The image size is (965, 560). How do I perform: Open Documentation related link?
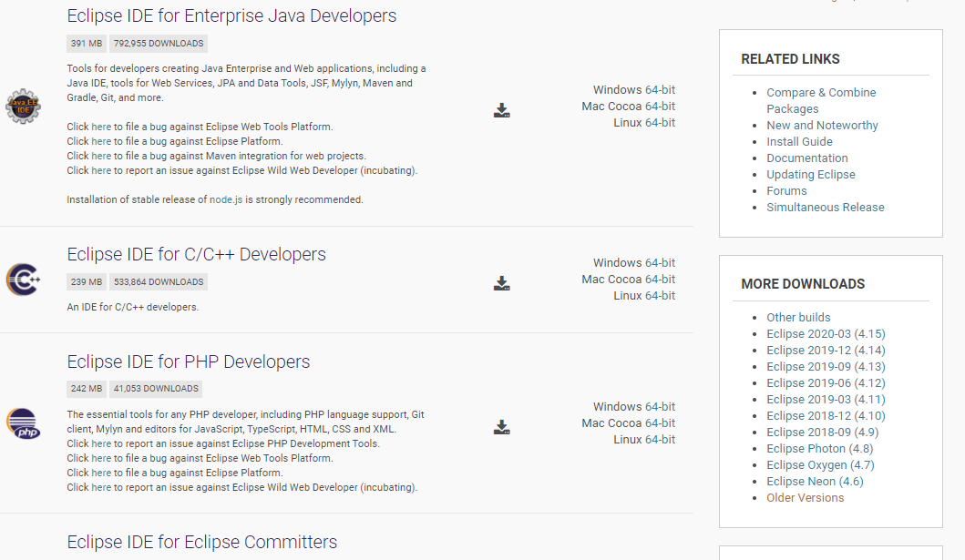click(806, 158)
